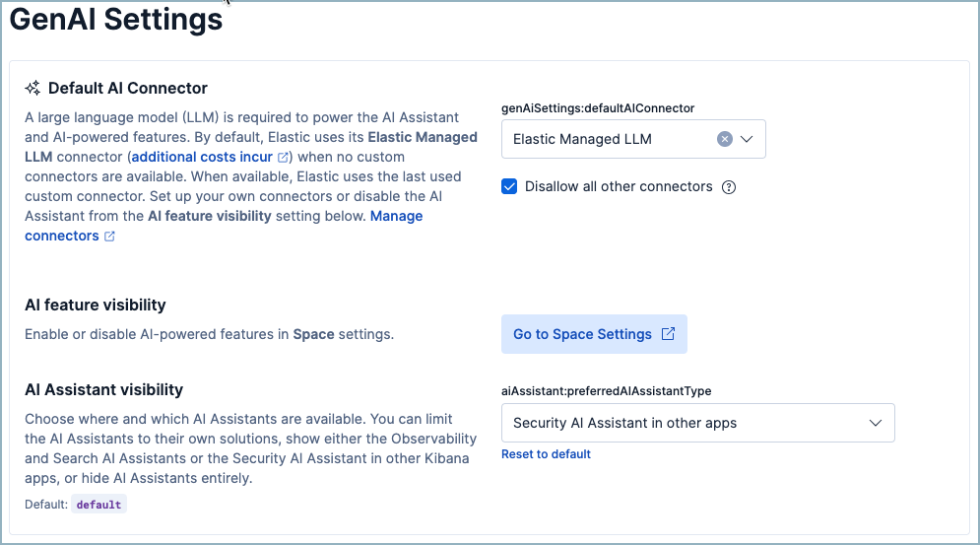Screen dimensions: 980x545
Task: Click the help icon next to Disallow connectors
Action: [729, 187]
